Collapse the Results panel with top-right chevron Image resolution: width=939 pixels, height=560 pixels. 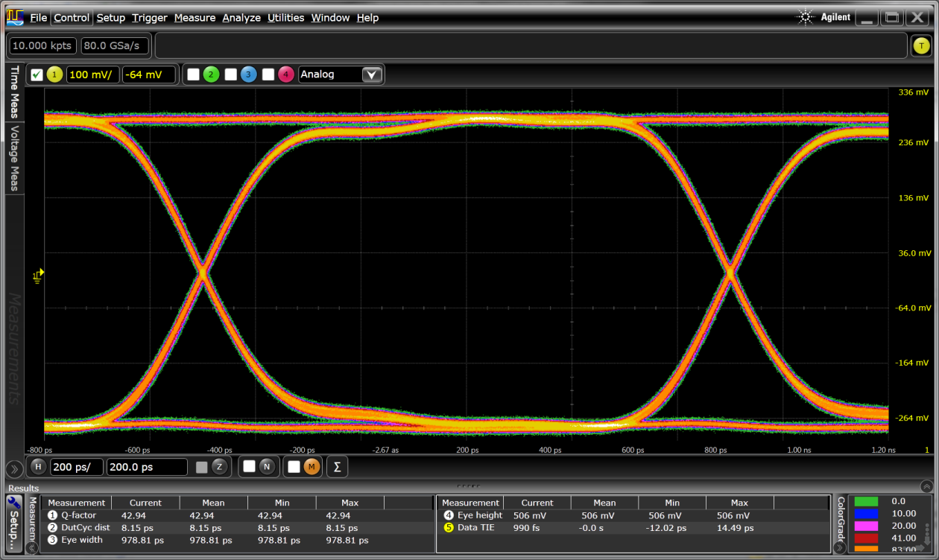tap(926, 486)
